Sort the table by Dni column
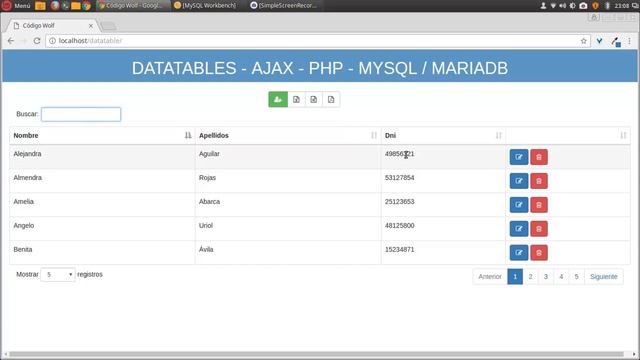 point(443,136)
